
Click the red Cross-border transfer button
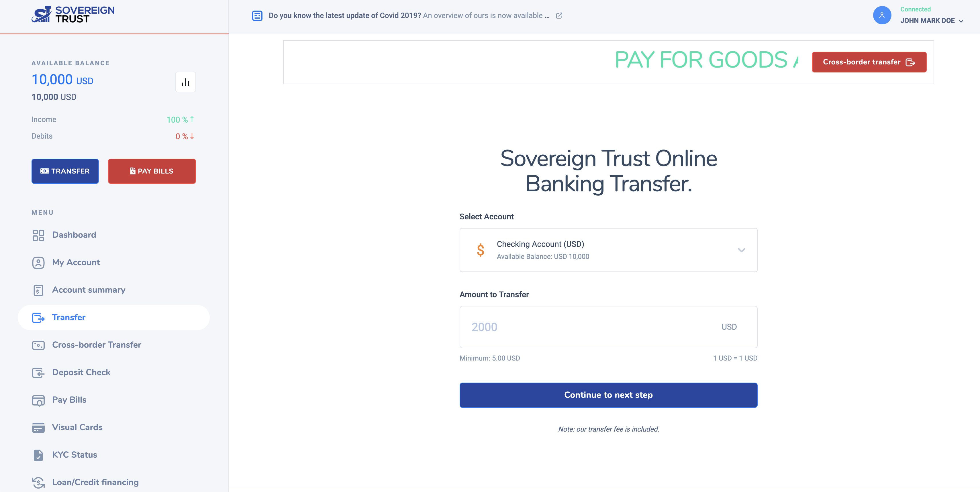pyautogui.click(x=869, y=62)
